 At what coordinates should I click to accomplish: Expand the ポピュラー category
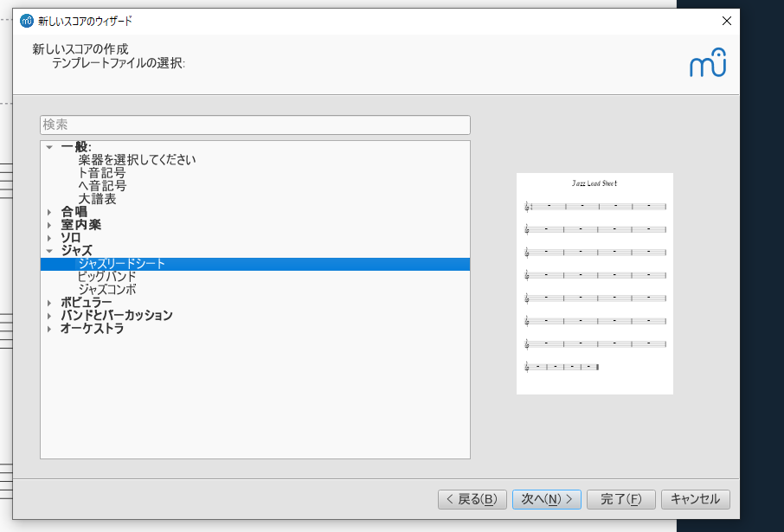coord(49,303)
